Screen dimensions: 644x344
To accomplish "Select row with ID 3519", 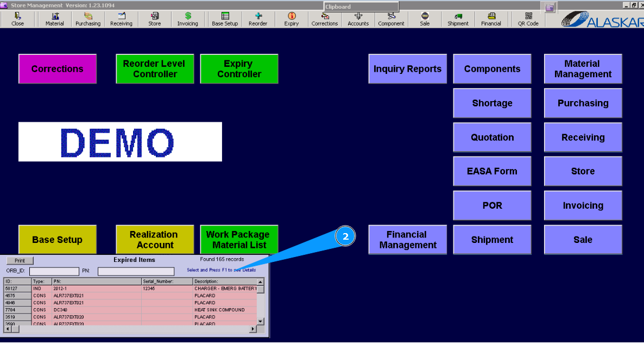I will [x=131, y=317].
